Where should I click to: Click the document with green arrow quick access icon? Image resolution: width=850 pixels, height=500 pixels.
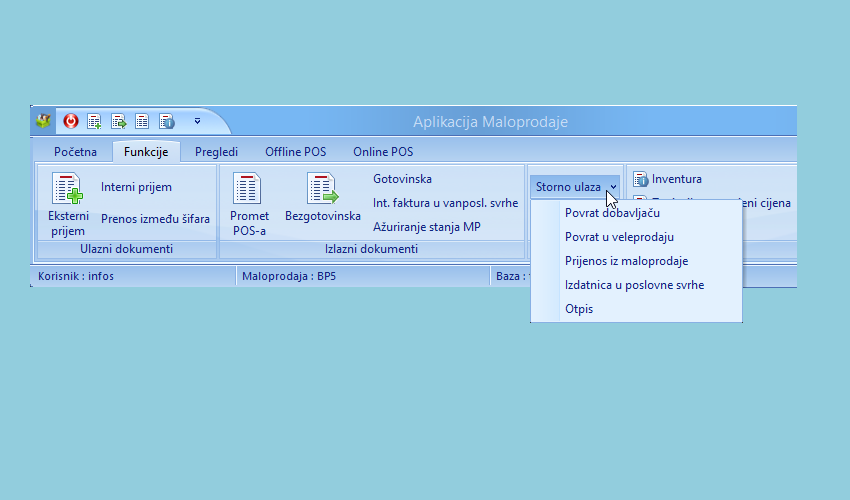119,121
